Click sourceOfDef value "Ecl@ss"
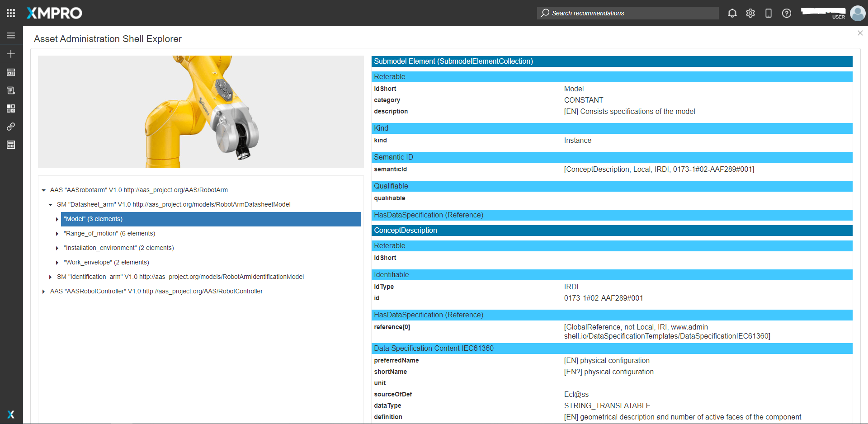 tap(576, 395)
